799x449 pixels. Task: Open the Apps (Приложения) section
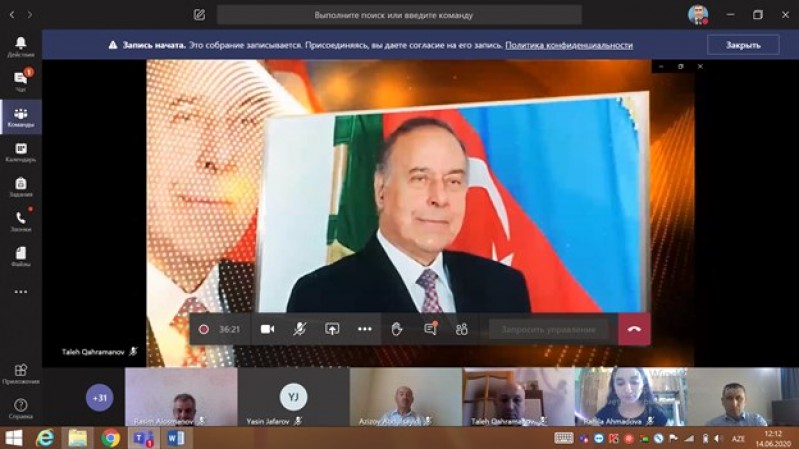[20, 373]
